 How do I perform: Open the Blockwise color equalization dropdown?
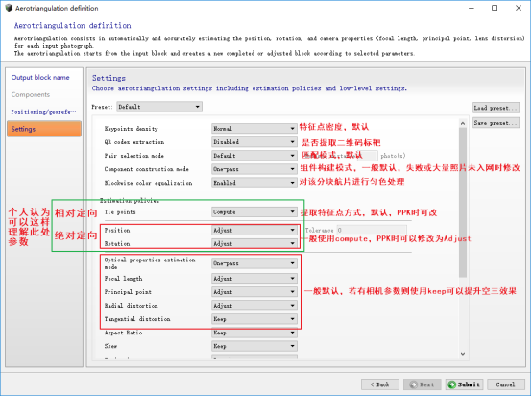point(254,183)
